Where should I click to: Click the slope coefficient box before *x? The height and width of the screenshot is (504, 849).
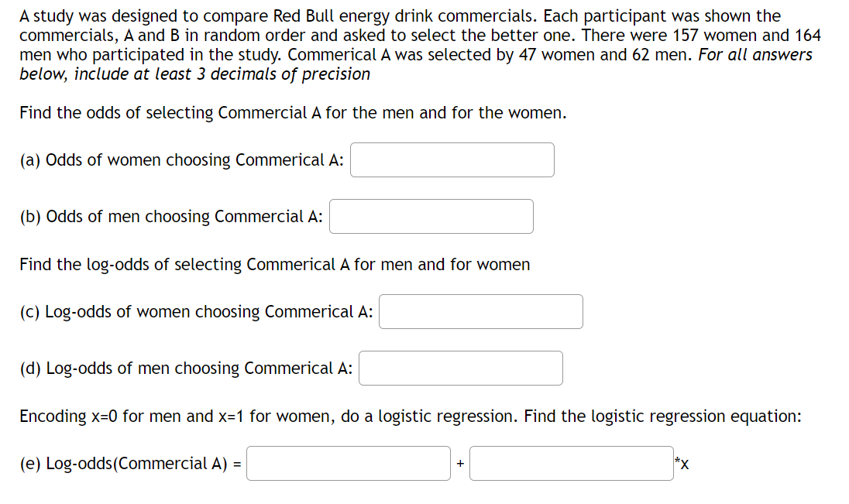pos(571,463)
